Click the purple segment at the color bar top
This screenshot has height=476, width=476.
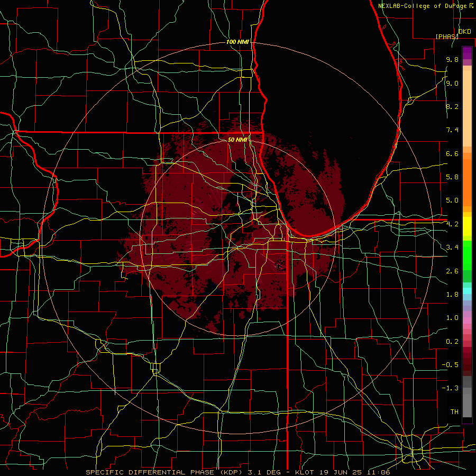coord(467,53)
